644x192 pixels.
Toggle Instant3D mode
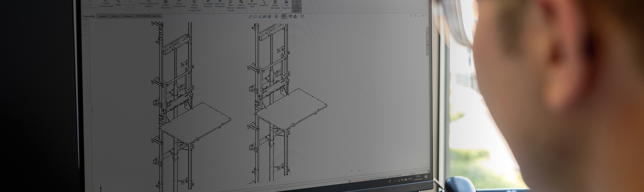[x=264, y=4]
